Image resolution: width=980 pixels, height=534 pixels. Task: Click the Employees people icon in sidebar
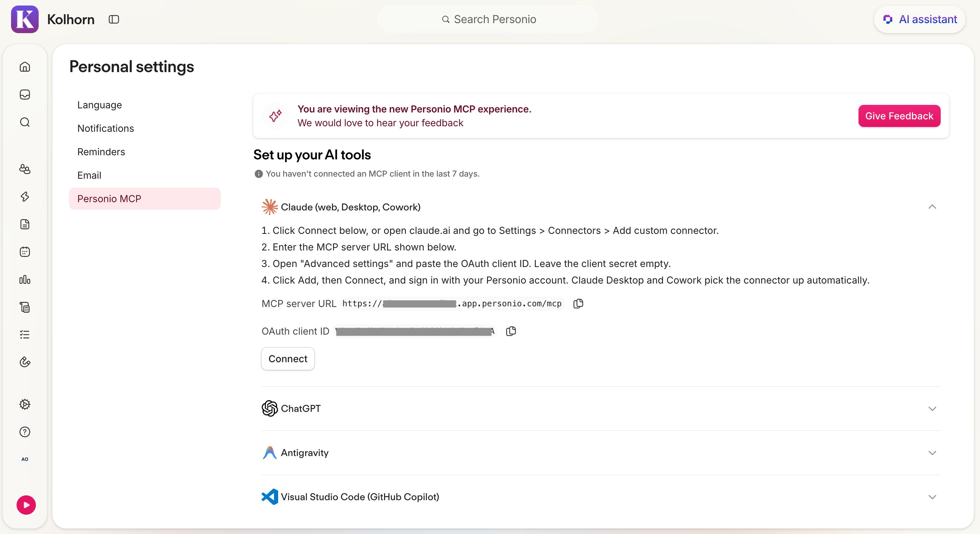tap(25, 169)
